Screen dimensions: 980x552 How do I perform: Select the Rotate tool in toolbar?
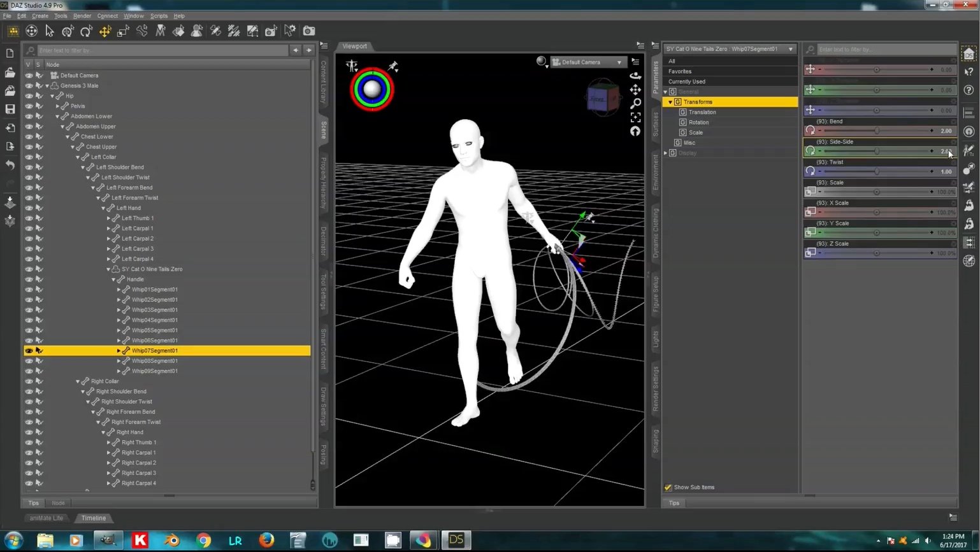pyautogui.click(x=87, y=31)
